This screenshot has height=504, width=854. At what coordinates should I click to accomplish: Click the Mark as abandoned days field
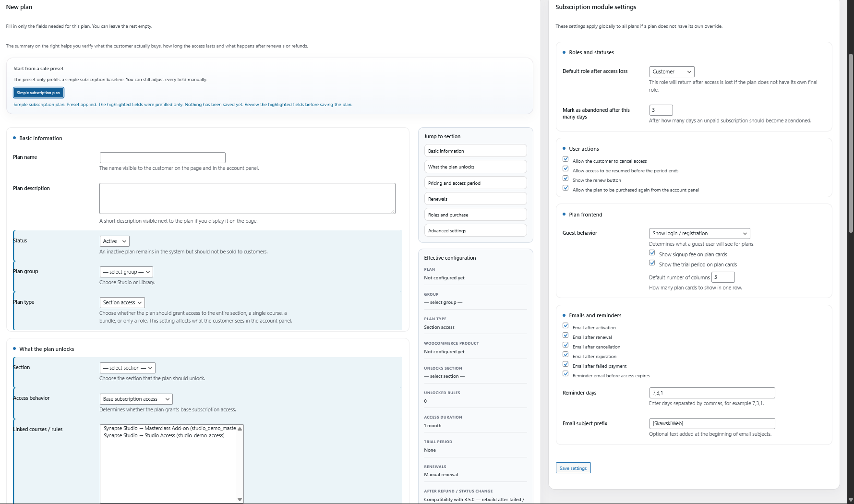coord(661,110)
